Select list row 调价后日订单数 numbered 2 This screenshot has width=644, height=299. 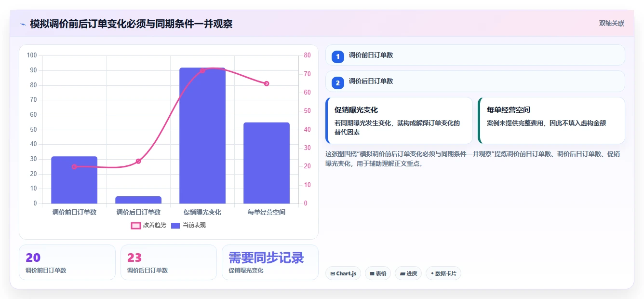[475, 81]
